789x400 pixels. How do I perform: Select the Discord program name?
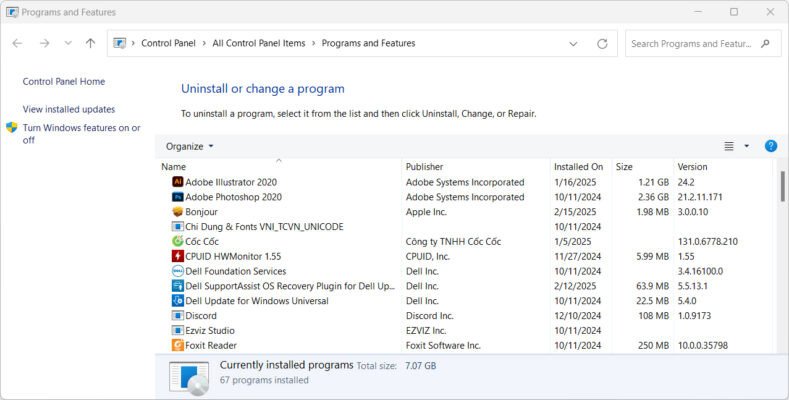[x=201, y=315]
